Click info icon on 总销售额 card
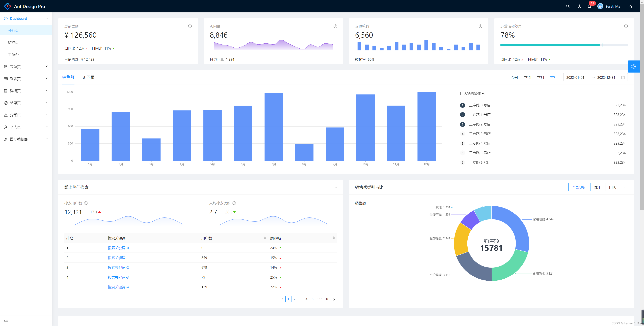The image size is (644, 326). [x=190, y=26]
